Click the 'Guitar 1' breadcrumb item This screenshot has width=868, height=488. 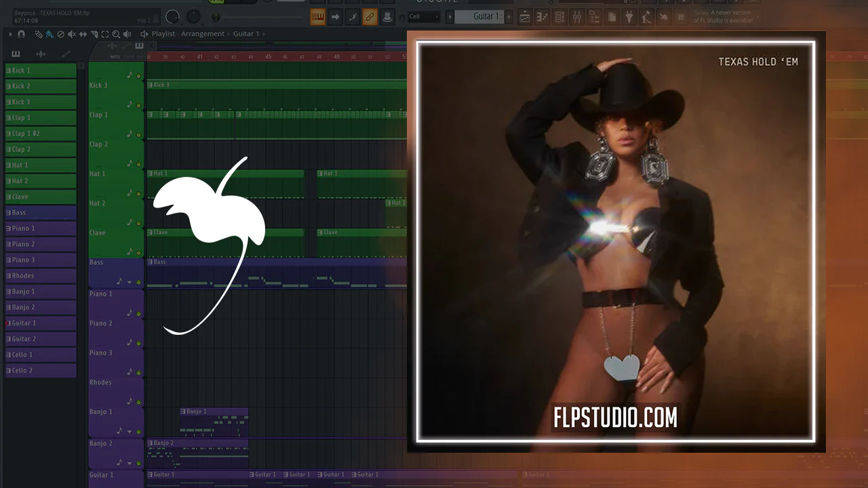[246, 34]
